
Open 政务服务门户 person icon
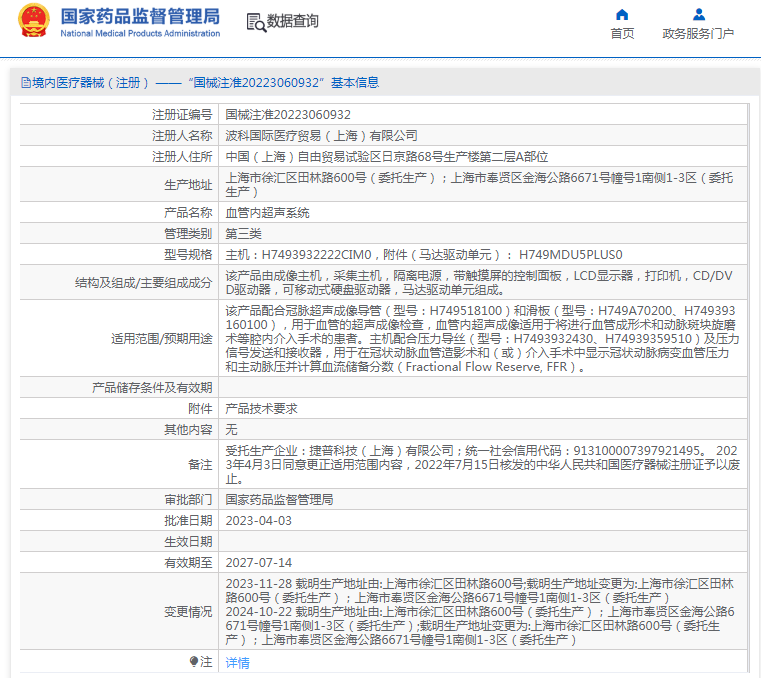pos(698,15)
